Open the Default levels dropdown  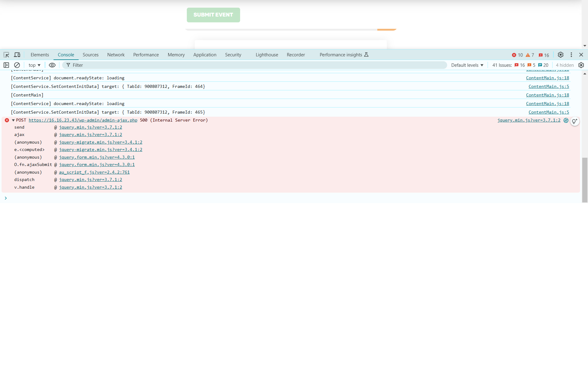click(467, 65)
